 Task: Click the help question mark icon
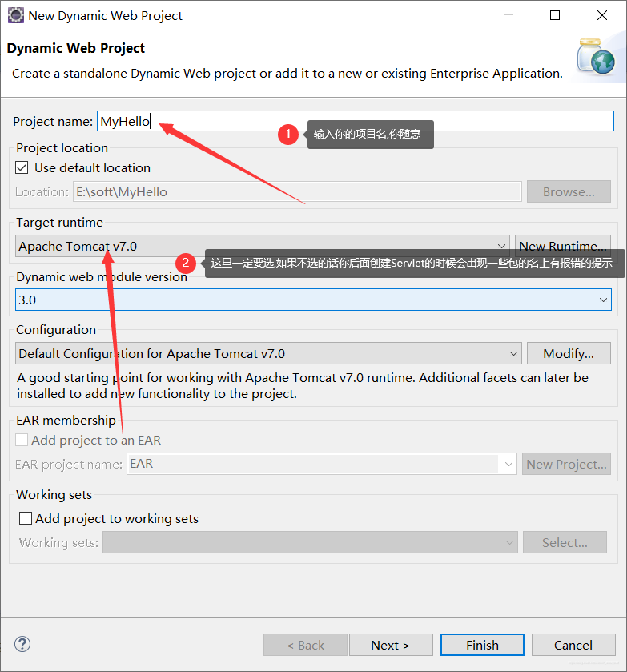tap(22, 644)
